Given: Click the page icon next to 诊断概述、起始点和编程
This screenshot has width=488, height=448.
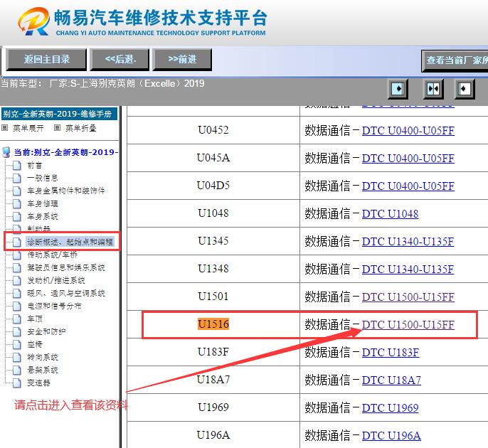Looking at the screenshot, I should (17, 242).
